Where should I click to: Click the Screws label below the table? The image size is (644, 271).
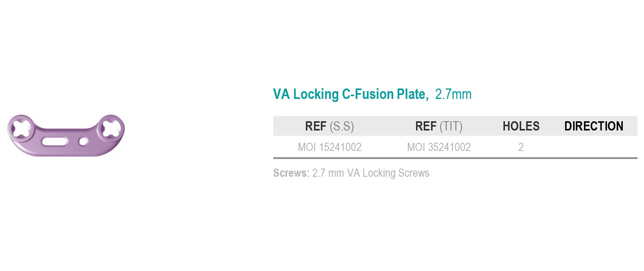[291, 173]
